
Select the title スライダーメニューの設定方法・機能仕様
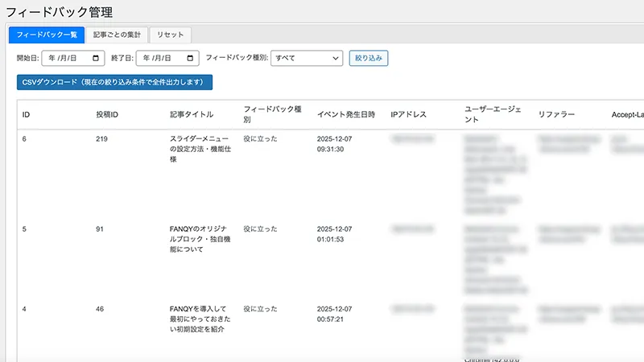200,149
